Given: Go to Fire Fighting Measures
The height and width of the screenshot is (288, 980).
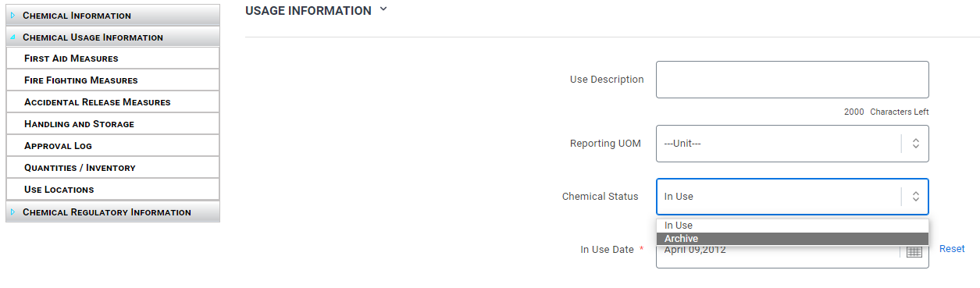Looking at the screenshot, I should pyautogui.click(x=112, y=80).
